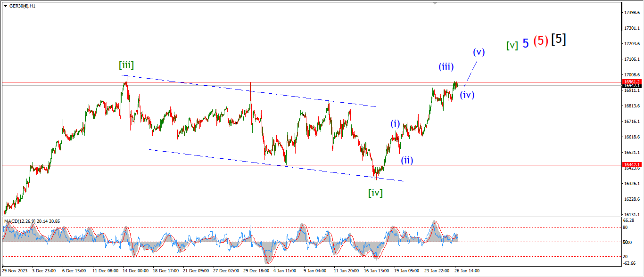
Task: Select the green [v] wave label
Action: (512, 45)
